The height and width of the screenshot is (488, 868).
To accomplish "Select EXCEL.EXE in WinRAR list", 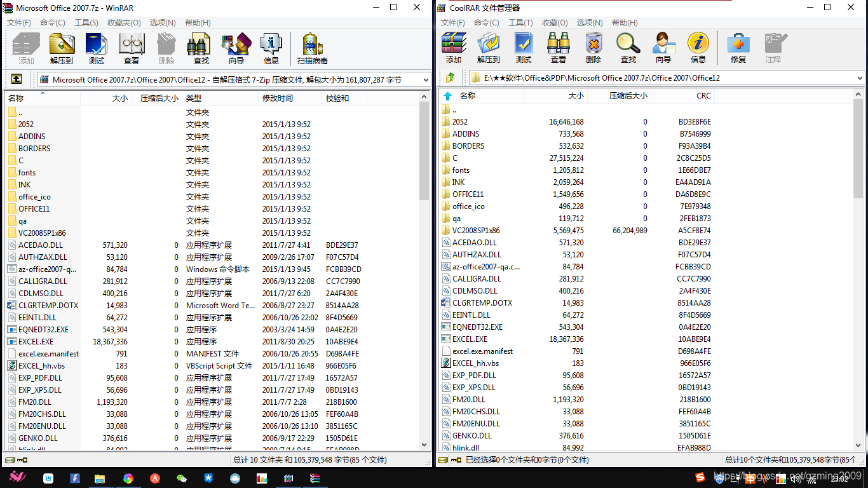I will (x=36, y=342).
